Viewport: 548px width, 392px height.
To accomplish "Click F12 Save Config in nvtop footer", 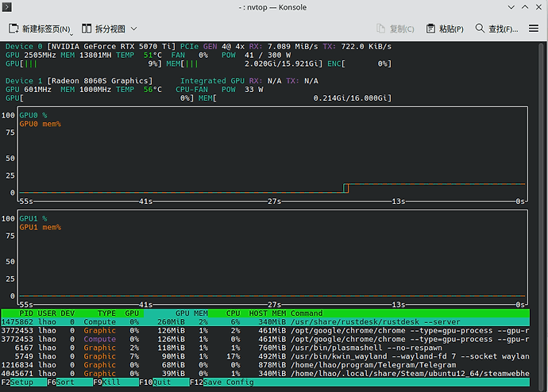I will (x=222, y=382).
